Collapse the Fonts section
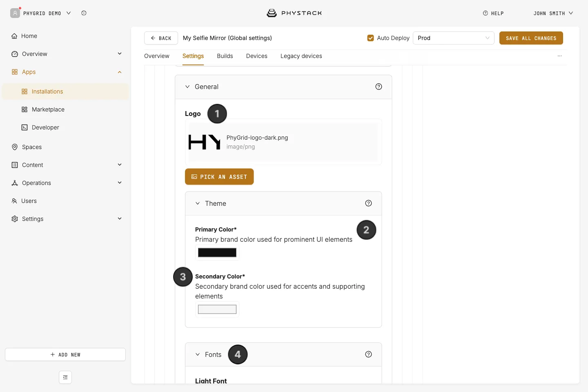Image resolution: width=588 pixels, height=392 pixels. pyautogui.click(x=198, y=354)
